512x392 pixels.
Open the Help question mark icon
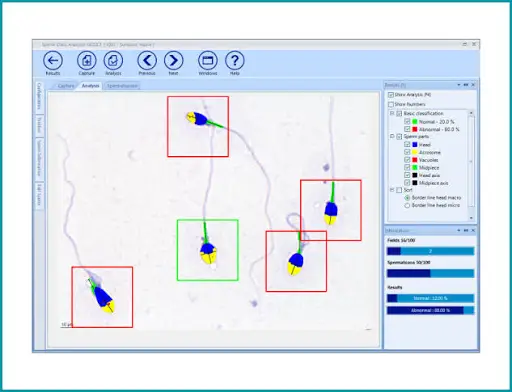point(235,61)
